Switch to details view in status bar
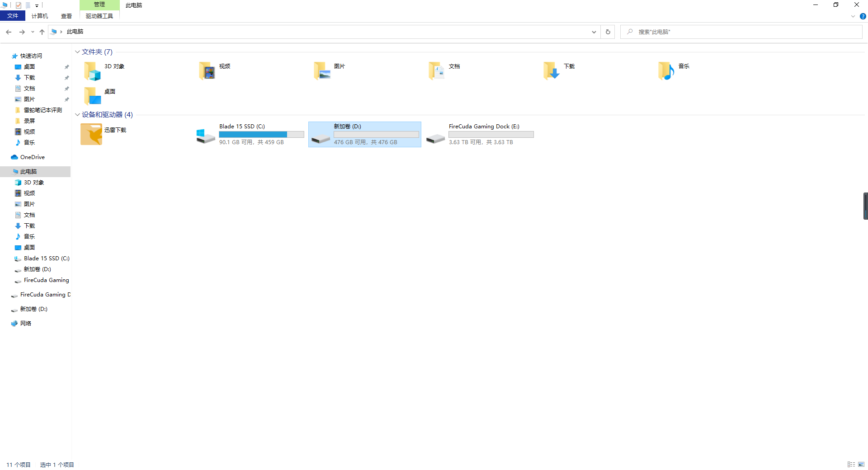This screenshot has height=470, width=868. (x=851, y=465)
